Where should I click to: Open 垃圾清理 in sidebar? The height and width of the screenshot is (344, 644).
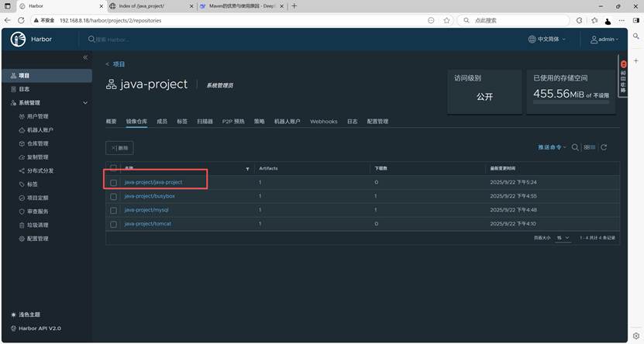pos(37,225)
